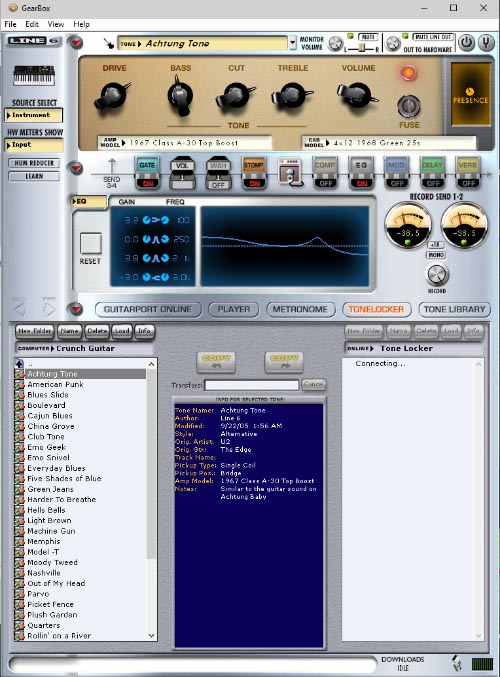The height and width of the screenshot is (677, 500).
Task: Click the PRESENCE control panel
Action: point(470,95)
